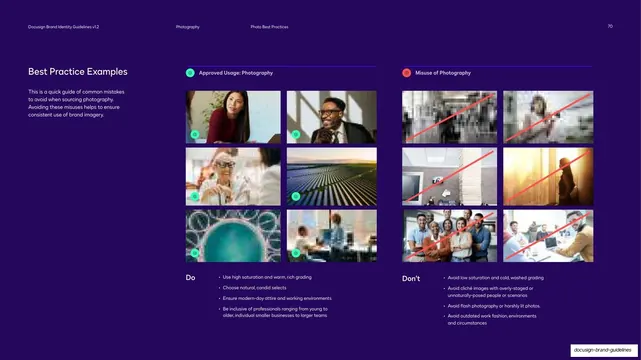Click the 'quick guide of common mistakes' paragraph
641x360 pixels.
pos(76,103)
